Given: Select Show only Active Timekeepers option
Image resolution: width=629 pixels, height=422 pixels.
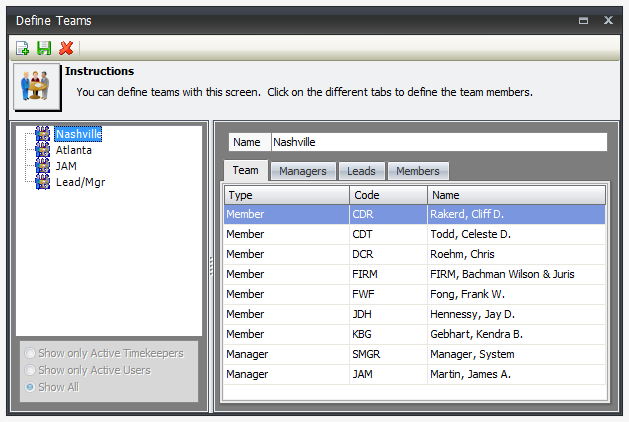Looking at the screenshot, I should 32,353.
